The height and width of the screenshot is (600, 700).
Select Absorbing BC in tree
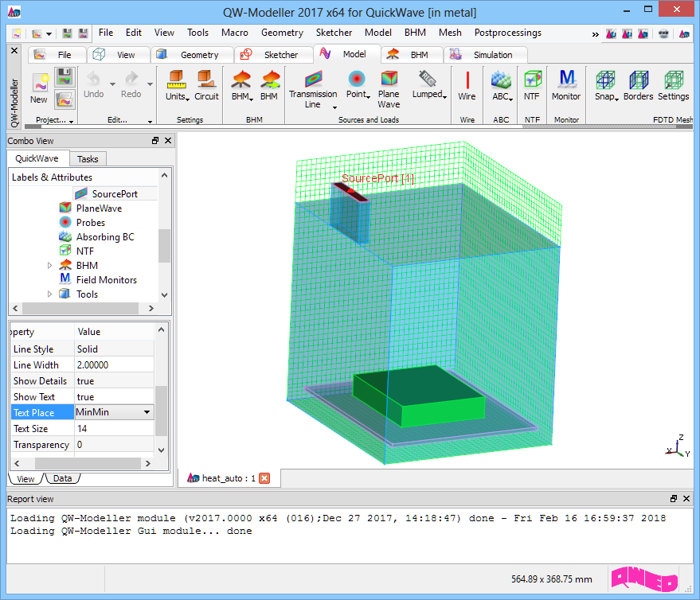[105, 237]
